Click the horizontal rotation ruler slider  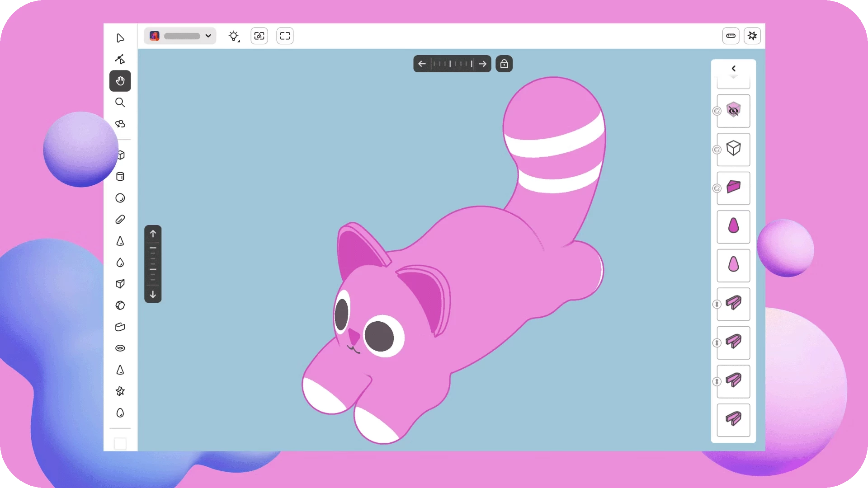coord(452,64)
